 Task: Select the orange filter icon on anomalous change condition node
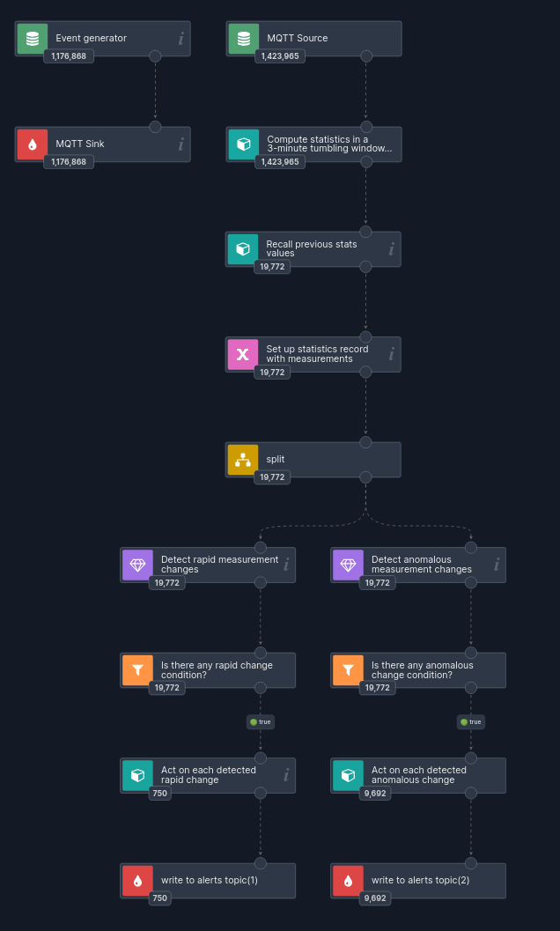[348, 669]
